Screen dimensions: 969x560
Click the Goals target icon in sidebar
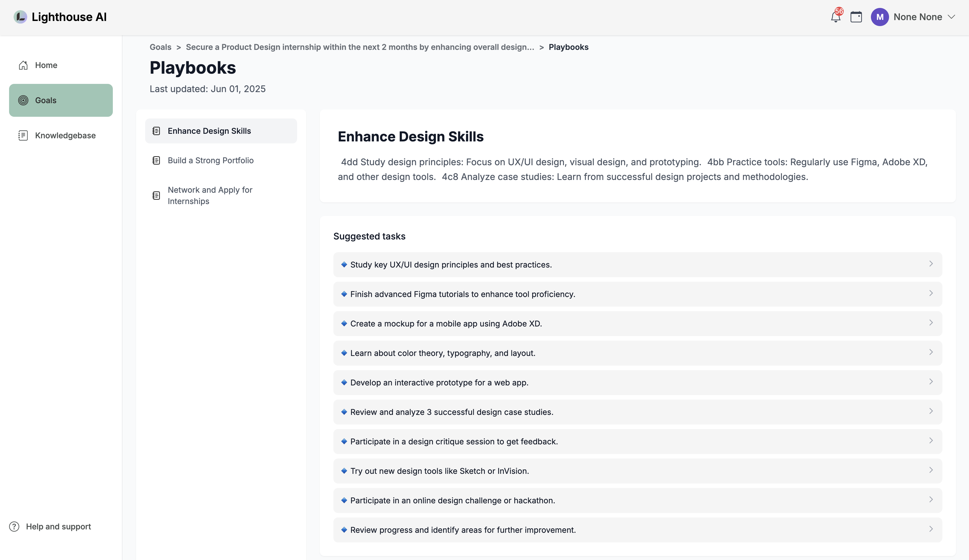point(23,100)
